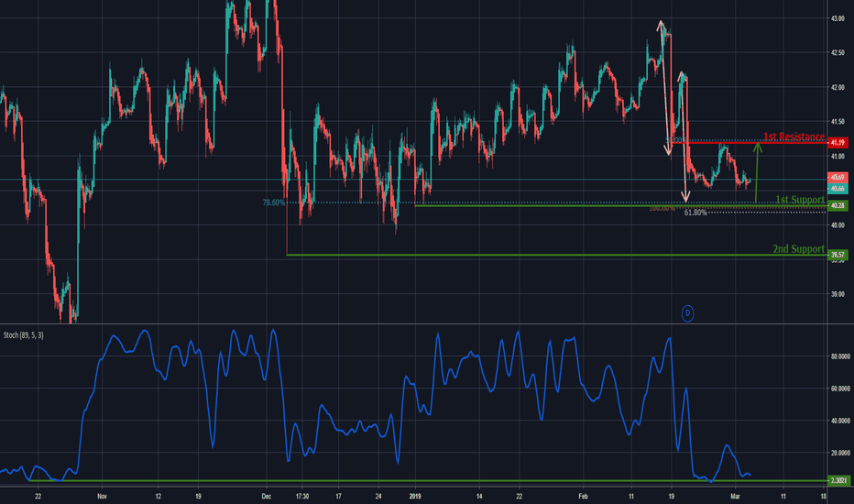Image resolution: width=854 pixels, height=504 pixels.
Task: Click the 78.60% Fibonacci level label
Action: [273, 203]
